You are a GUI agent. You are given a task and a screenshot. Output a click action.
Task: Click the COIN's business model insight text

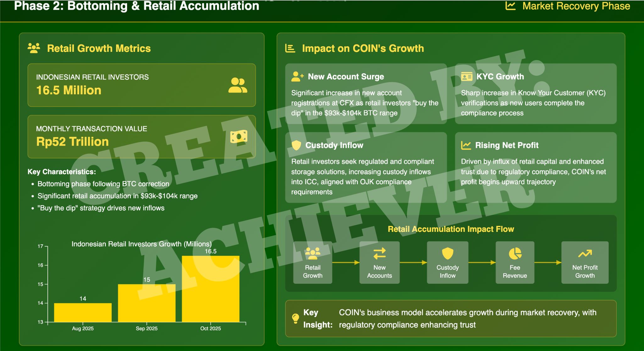468,319
